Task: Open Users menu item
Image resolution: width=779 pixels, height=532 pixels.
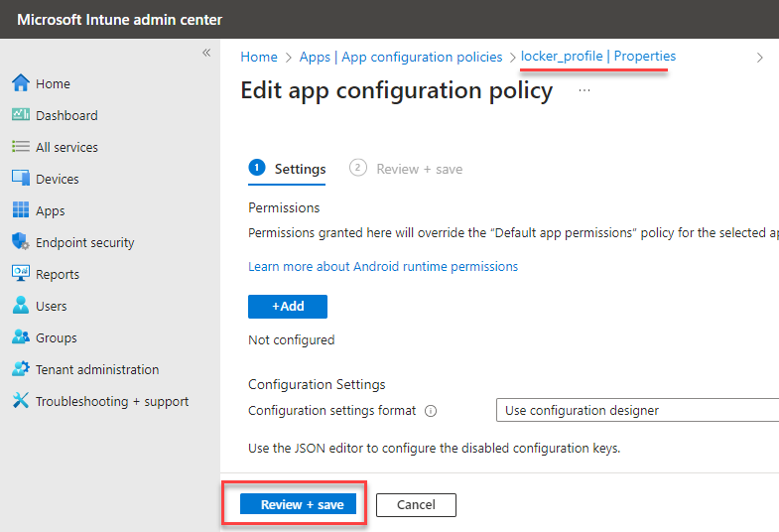Action: pyautogui.click(x=52, y=307)
